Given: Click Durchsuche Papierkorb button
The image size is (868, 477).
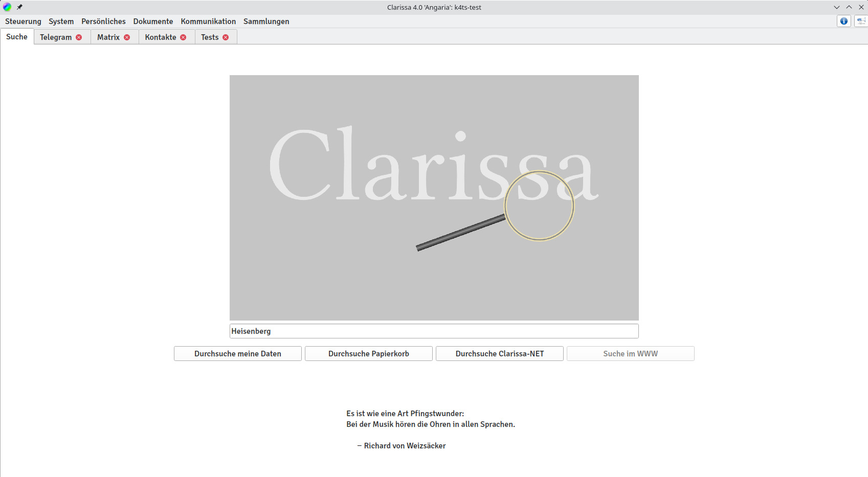Looking at the screenshot, I should [x=369, y=354].
